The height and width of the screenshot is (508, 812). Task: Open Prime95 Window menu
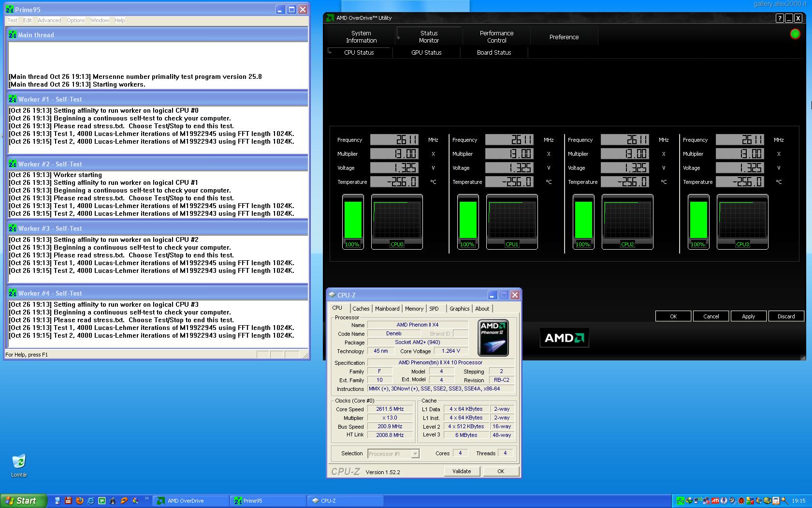click(x=100, y=20)
